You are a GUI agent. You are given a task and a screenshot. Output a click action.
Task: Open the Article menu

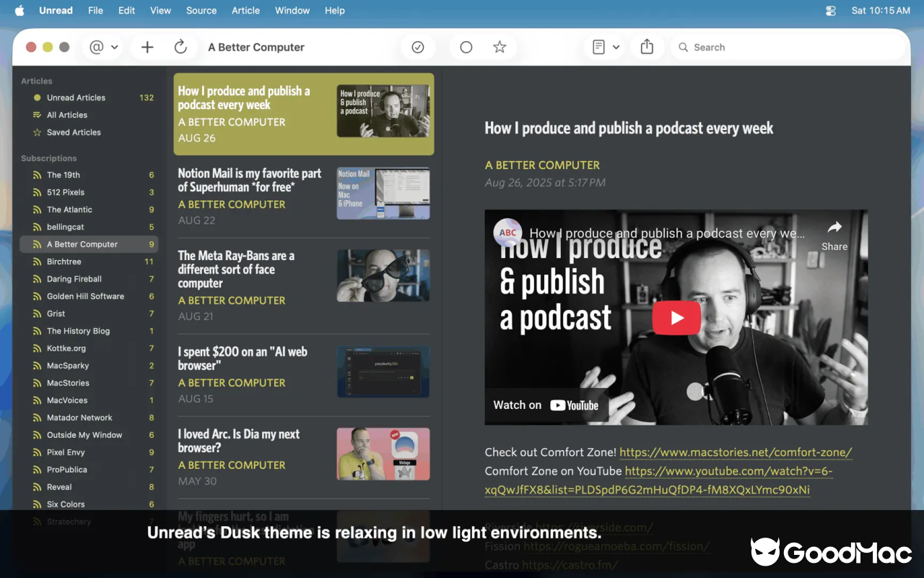(x=245, y=10)
